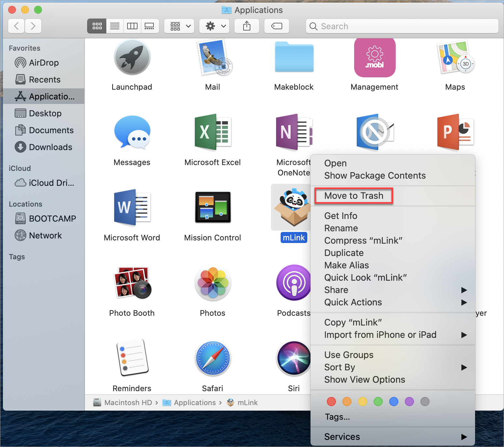
Task: Click the Edit Tags toolbar button
Action: (x=277, y=26)
